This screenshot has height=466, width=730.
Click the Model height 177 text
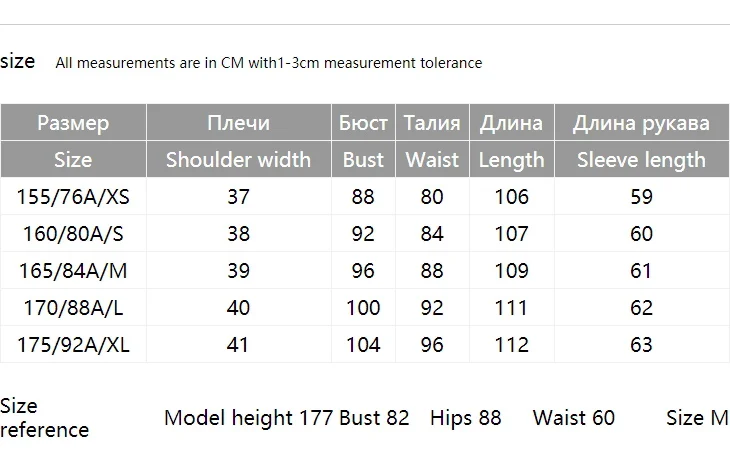(248, 418)
